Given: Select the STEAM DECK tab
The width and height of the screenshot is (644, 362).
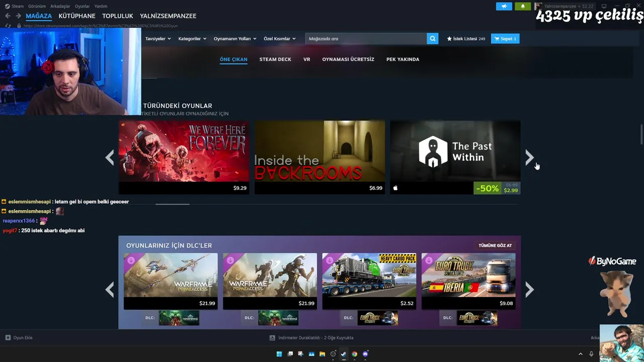Looking at the screenshot, I should pos(275,59).
